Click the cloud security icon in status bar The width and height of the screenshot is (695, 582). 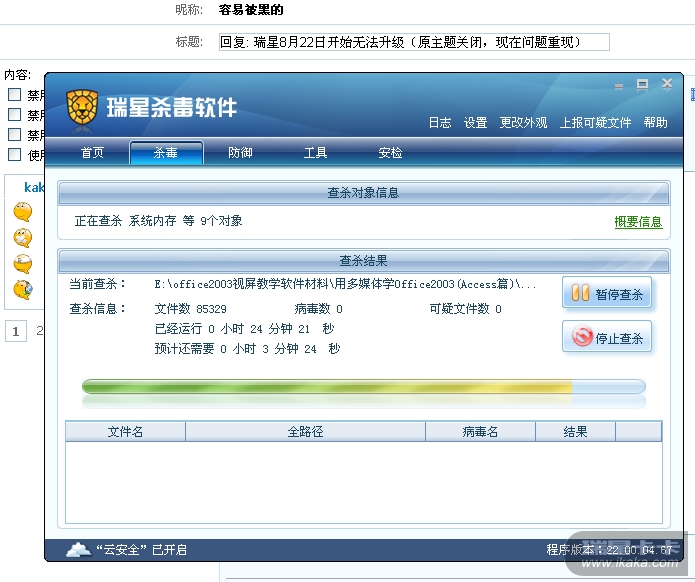[78, 550]
